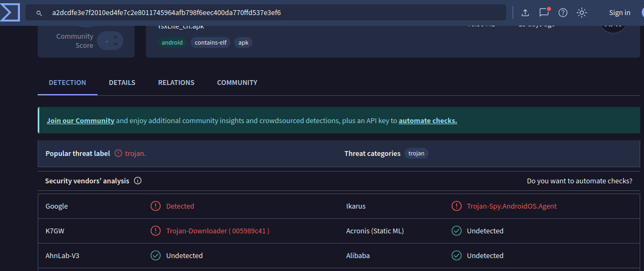Click the search magnifier icon

pos(39,12)
